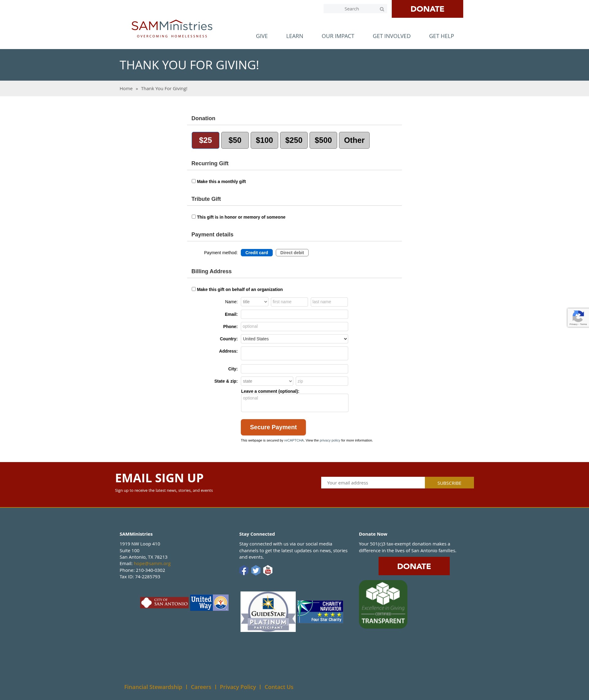The height and width of the screenshot is (700, 589).
Task: Open the Country dropdown
Action: 294,339
